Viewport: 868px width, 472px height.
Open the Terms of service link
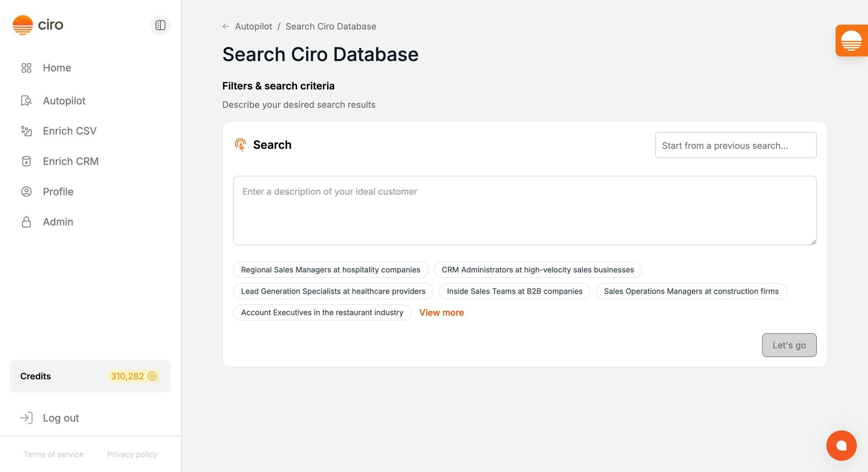53,454
